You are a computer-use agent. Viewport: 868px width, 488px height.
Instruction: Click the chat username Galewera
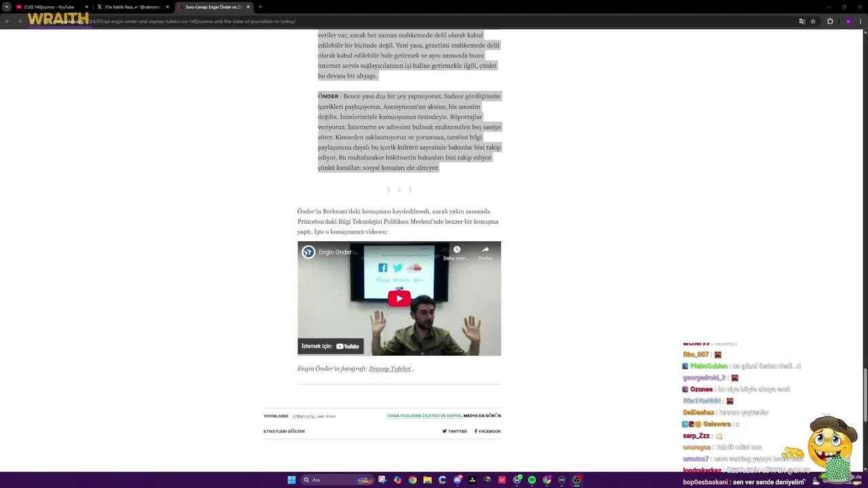point(717,424)
